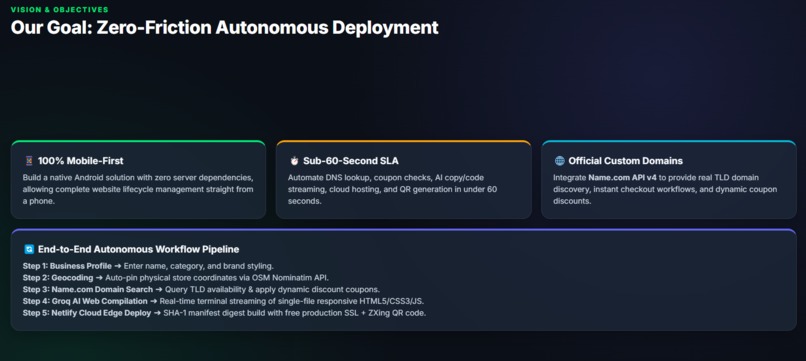Viewport: 806px width, 361px height.
Task: Click the stopwatch icon beside Sub-60-Second SLA
Action: click(x=294, y=161)
